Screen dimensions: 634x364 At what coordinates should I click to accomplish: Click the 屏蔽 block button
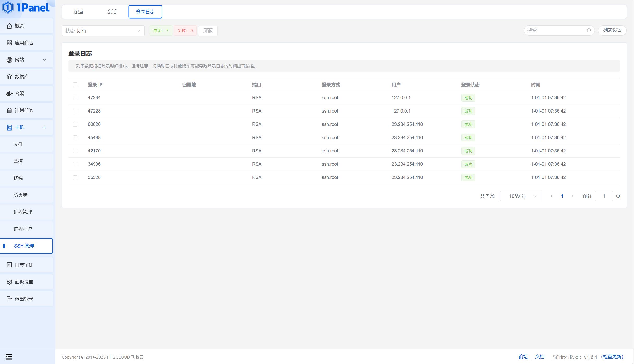[208, 30]
